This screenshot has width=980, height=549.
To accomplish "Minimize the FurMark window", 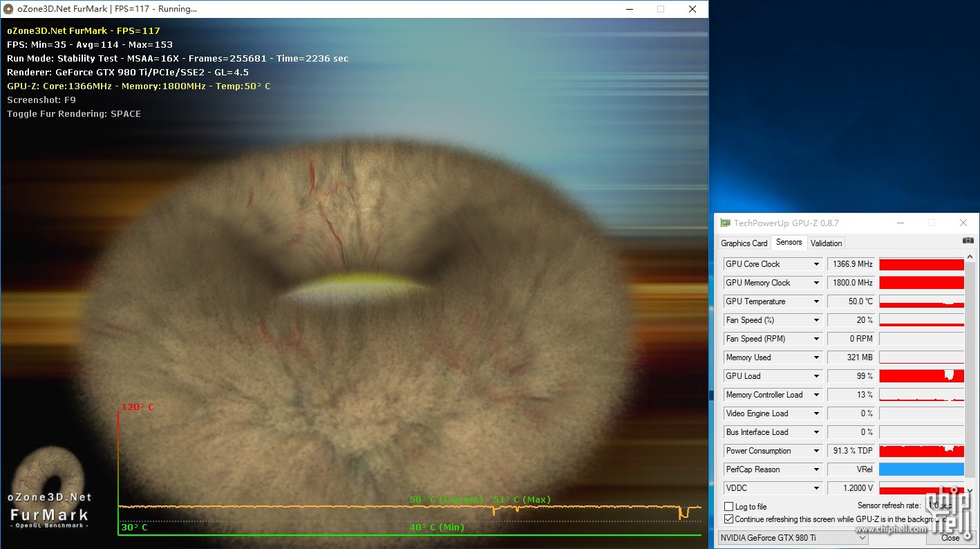I will click(629, 9).
